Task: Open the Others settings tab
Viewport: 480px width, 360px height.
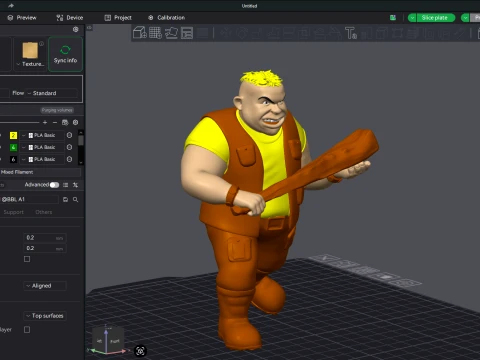Action: [44, 212]
